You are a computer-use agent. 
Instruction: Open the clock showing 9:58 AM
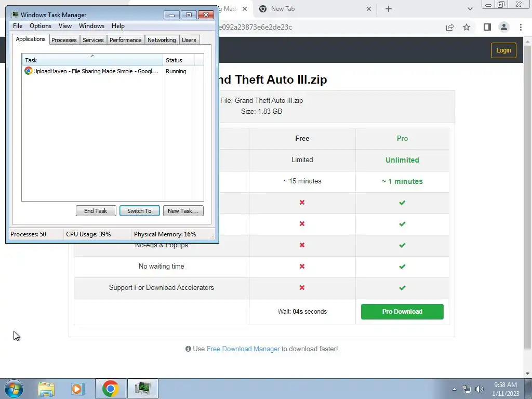(506, 389)
